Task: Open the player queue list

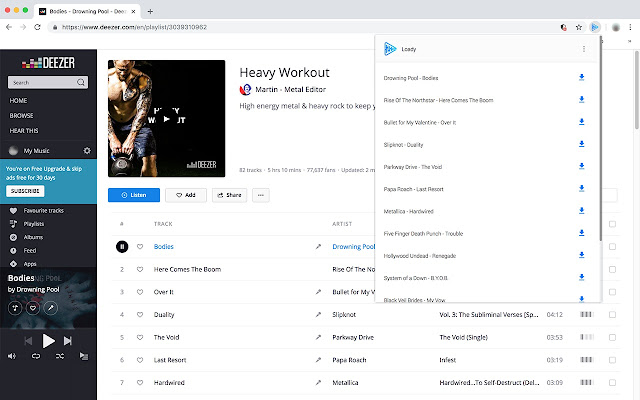Action: [x=84, y=356]
